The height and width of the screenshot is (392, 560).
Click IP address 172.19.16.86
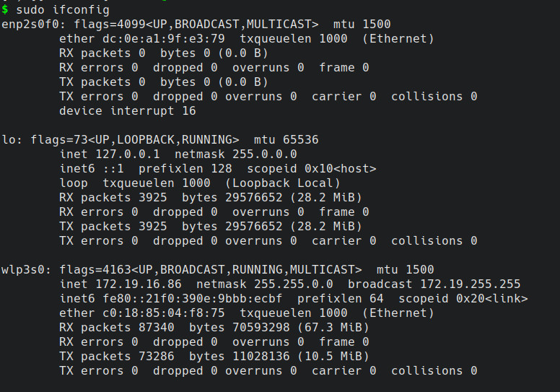click(139, 284)
